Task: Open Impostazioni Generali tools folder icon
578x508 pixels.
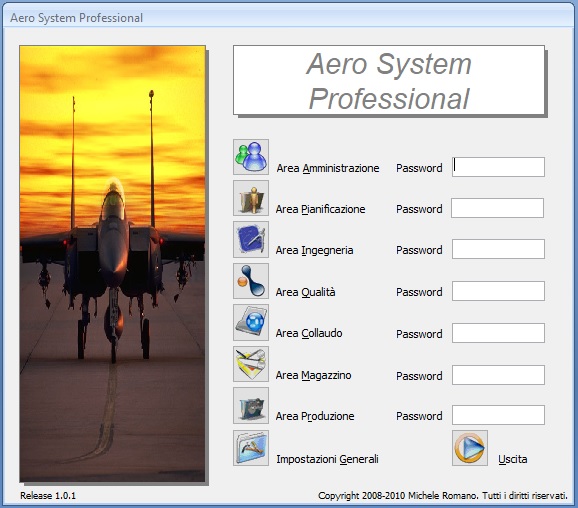Action: pos(251,448)
